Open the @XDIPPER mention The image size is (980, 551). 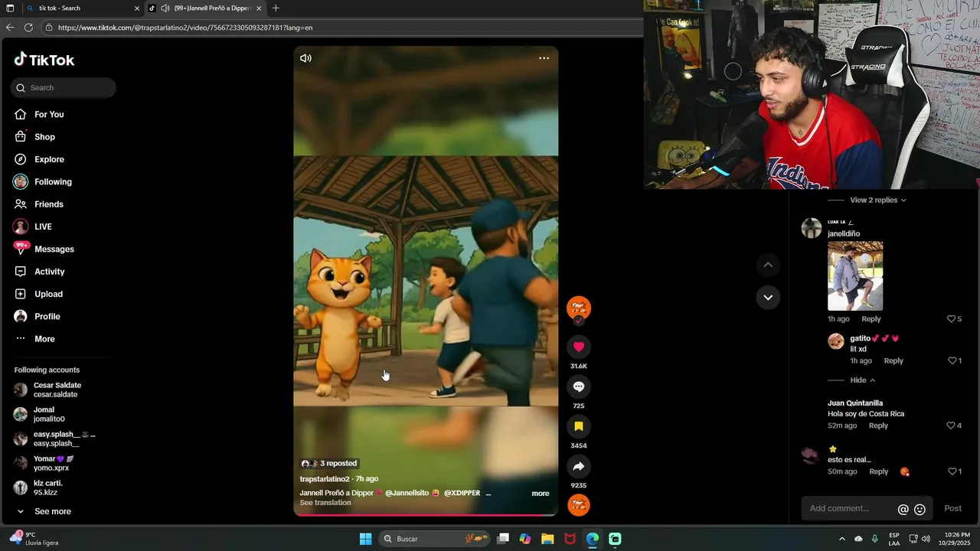click(462, 494)
